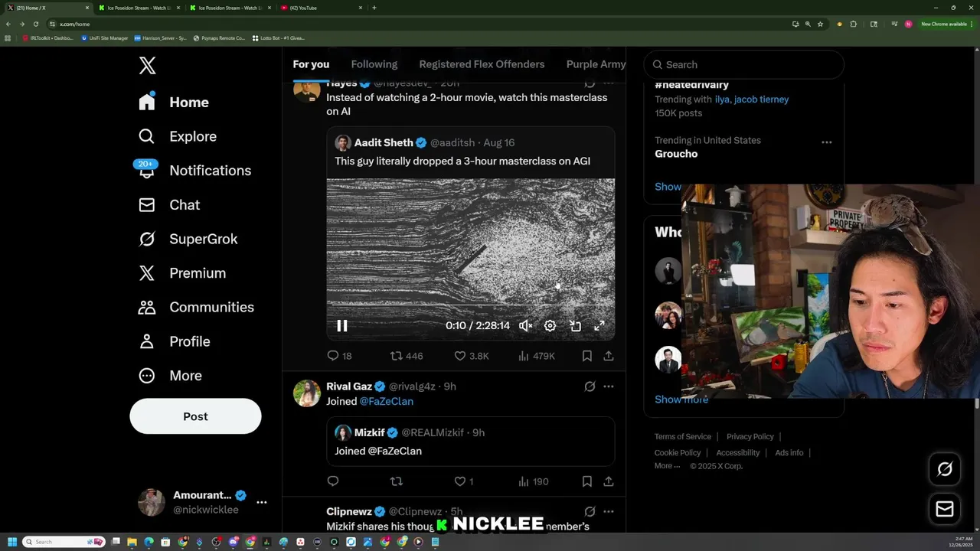View 190 views on Rival Gaz tweet

point(534,481)
